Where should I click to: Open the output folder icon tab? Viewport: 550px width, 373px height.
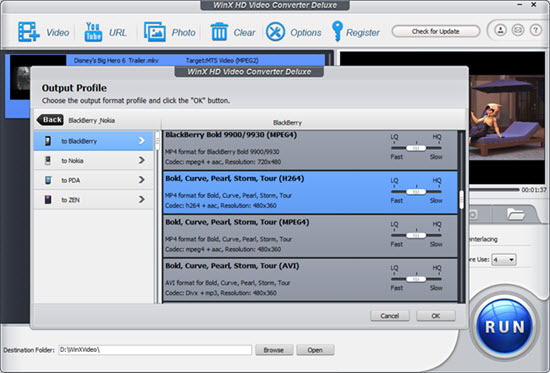(x=515, y=214)
